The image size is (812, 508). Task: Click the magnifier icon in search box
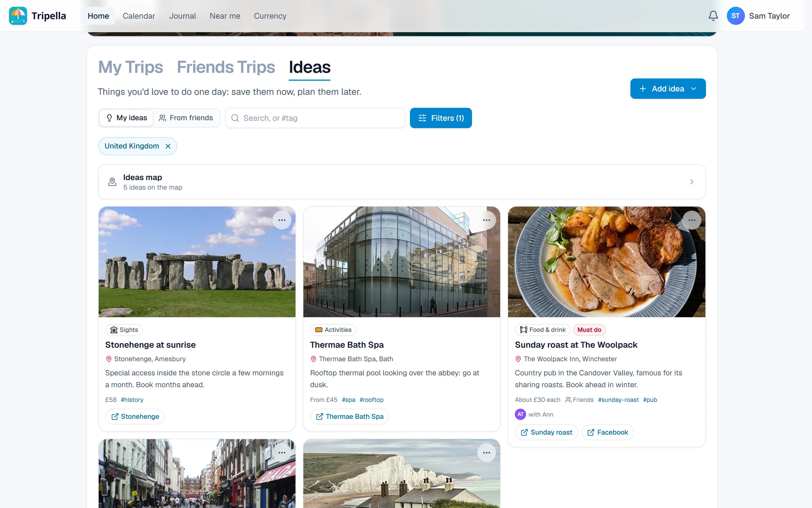coord(235,118)
